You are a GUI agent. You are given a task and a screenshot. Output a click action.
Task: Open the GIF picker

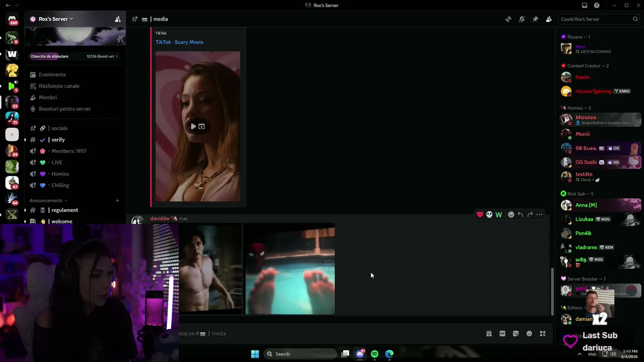(x=502, y=333)
